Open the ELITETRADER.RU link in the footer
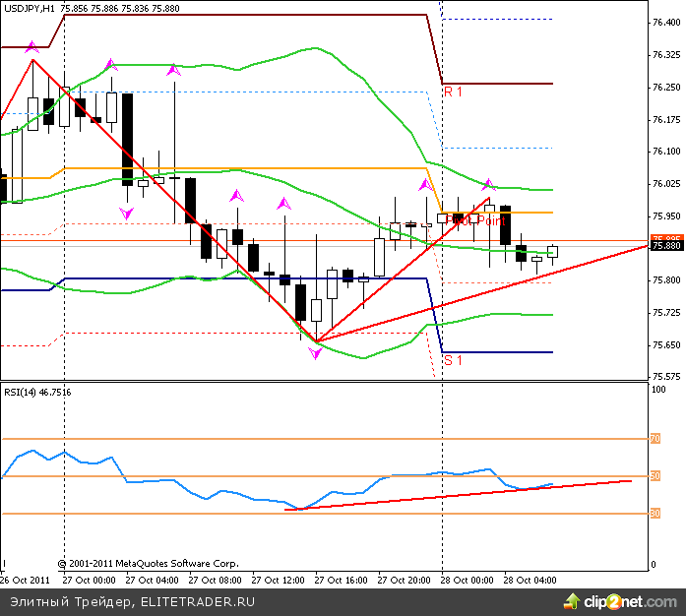Viewport: 686px width, 616px height. (x=197, y=599)
